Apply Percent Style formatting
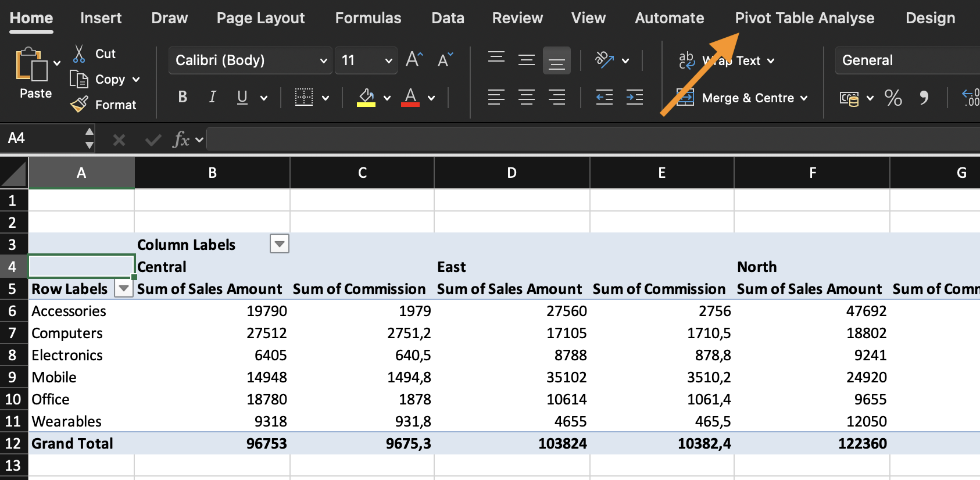980x480 pixels. [893, 98]
